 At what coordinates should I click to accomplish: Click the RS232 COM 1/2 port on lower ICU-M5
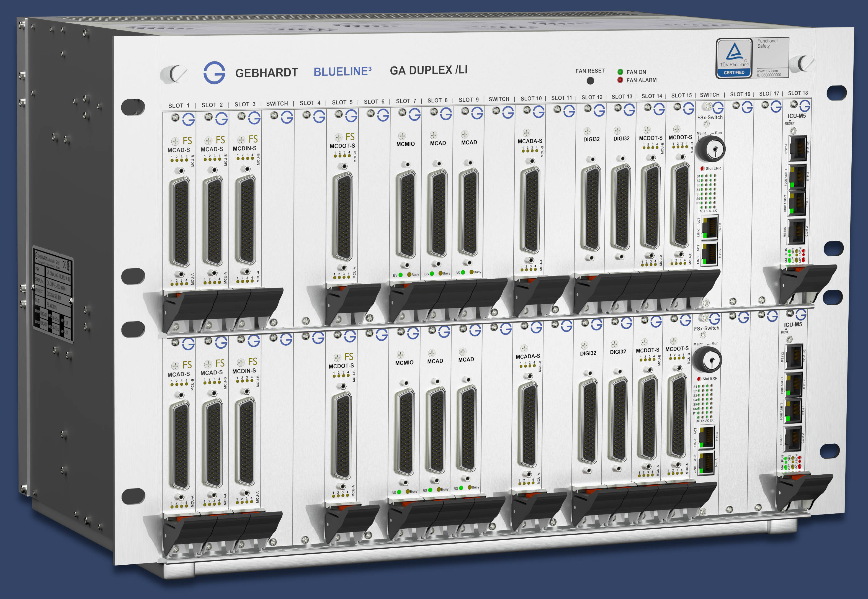[x=794, y=357]
